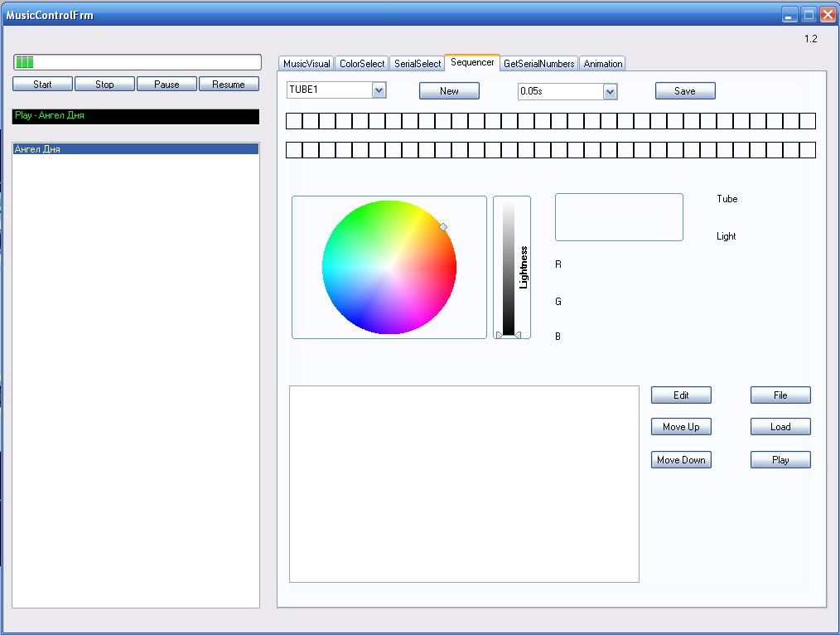Click the Resume button

(x=229, y=85)
